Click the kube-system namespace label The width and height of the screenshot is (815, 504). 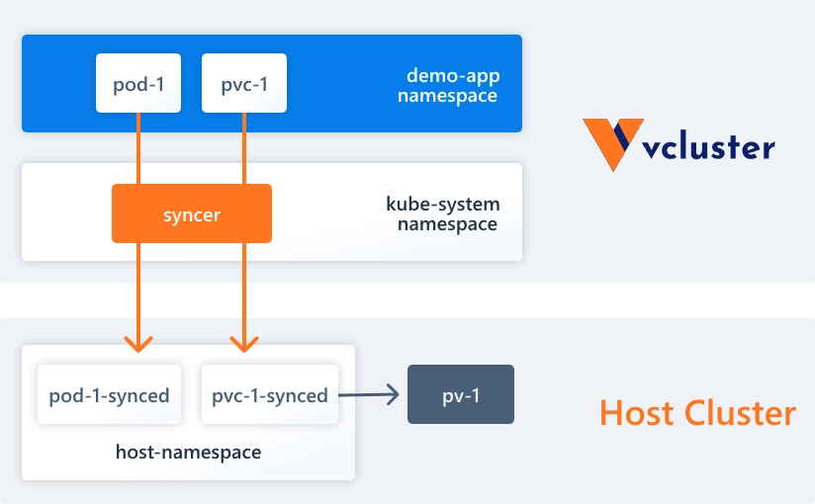click(443, 213)
